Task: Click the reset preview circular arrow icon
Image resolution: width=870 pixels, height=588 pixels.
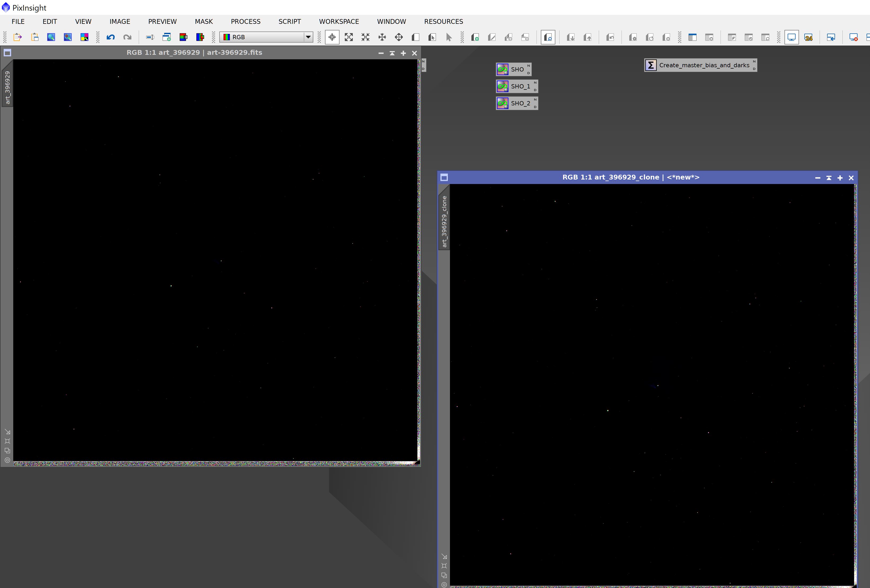Action: coord(649,37)
